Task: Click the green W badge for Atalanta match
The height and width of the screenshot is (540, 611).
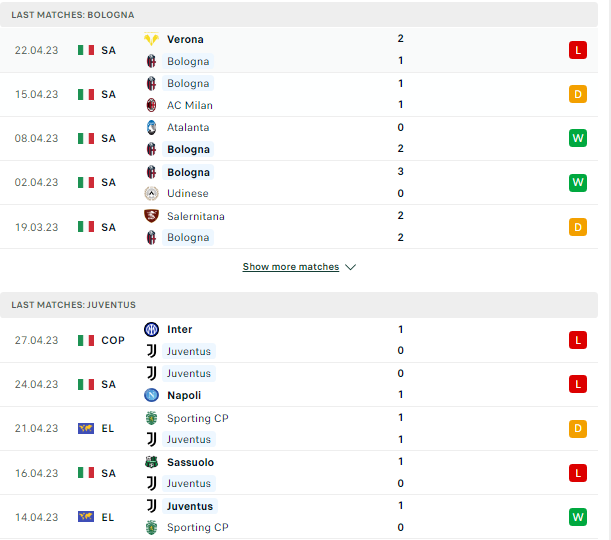Action: pyautogui.click(x=577, y=138)
